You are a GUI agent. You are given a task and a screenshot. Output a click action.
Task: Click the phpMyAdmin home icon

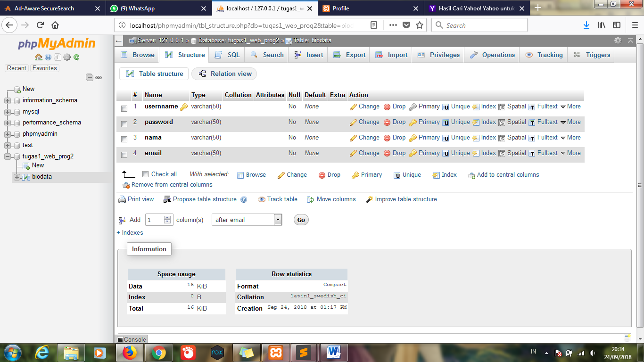(39, 58)
